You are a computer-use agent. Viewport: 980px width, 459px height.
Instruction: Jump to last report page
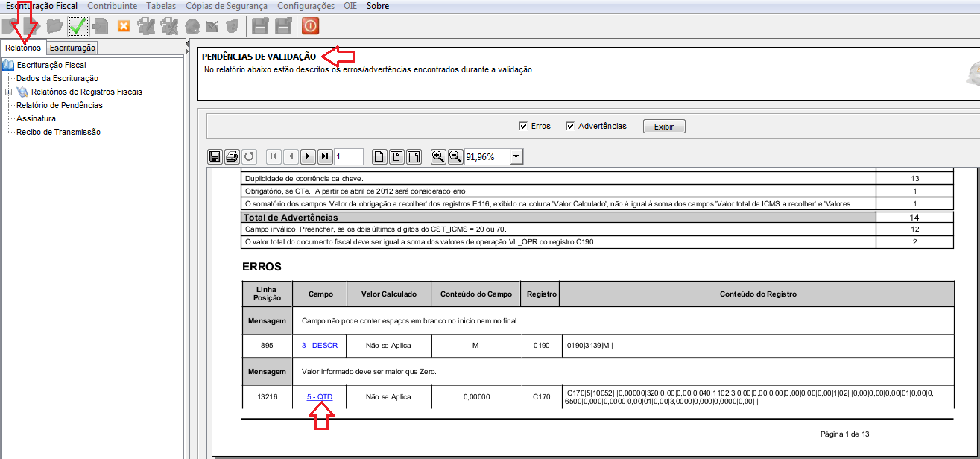325,156
